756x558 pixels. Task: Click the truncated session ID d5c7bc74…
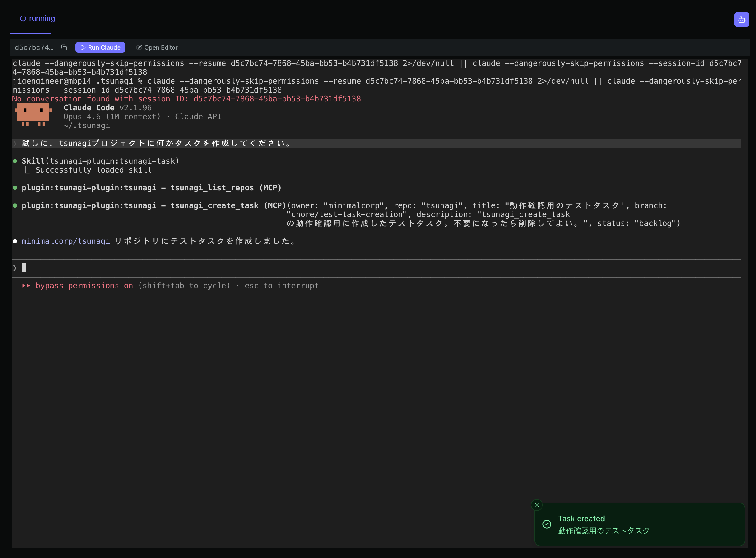tap(34, 48)
